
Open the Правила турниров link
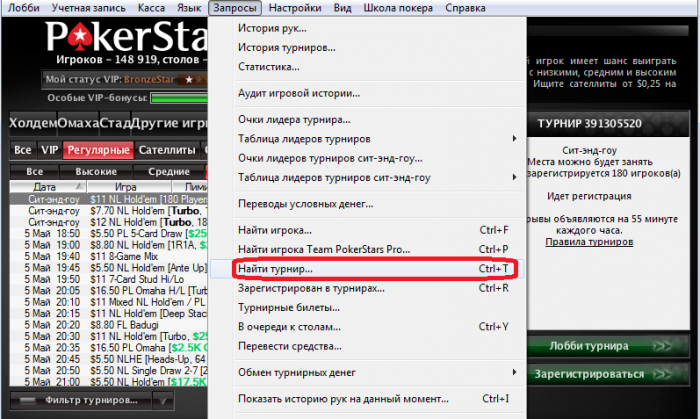(589, 242)
